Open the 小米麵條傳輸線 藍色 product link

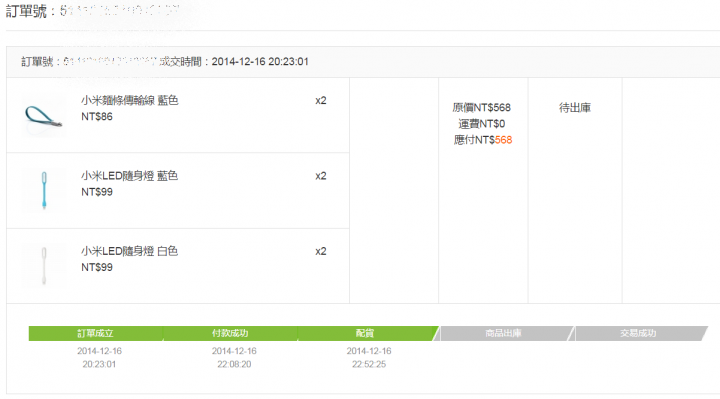coord(129,100)
